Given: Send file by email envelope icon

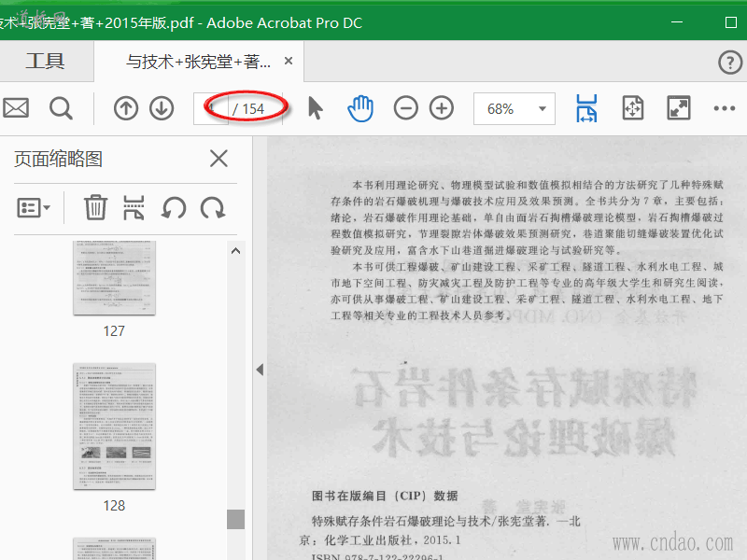Looking at the screenshot, I should click(x=16, y=108).
